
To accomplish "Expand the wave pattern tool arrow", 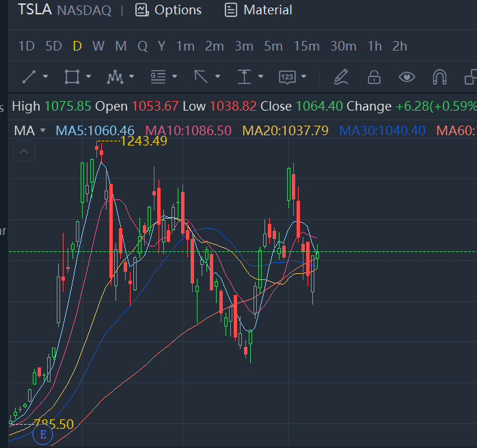I will 132,76.
